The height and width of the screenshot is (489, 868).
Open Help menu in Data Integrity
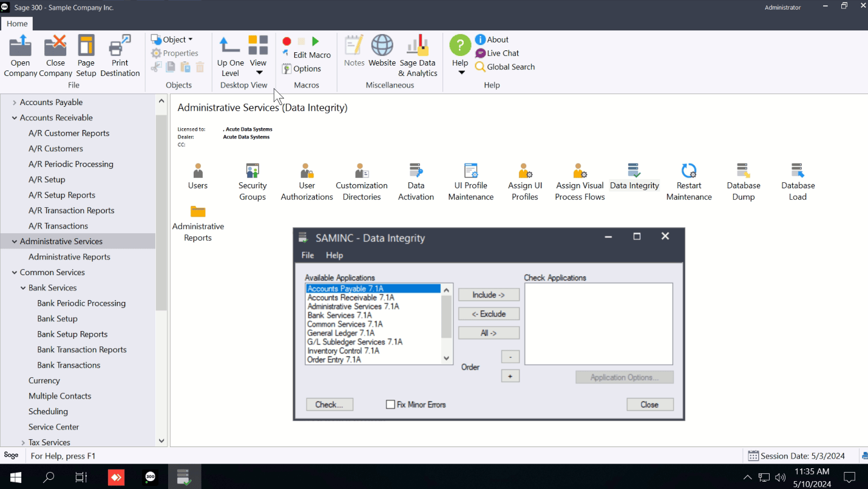point(334,255)
